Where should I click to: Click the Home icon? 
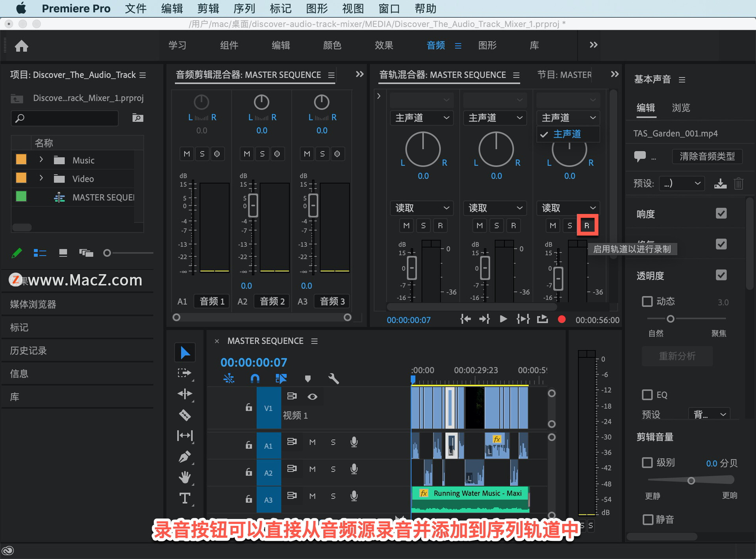[22, 46]
